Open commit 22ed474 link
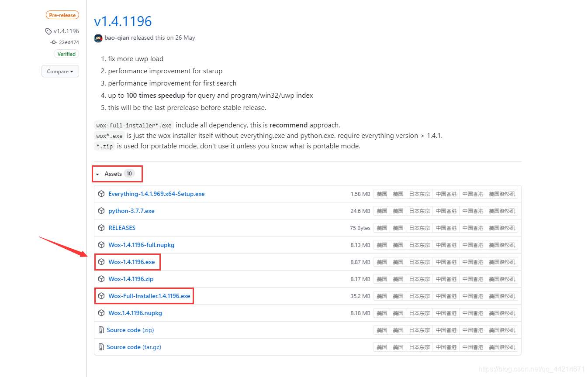The height and width of the screenshot is (377, 588). (x=69, y=42)
